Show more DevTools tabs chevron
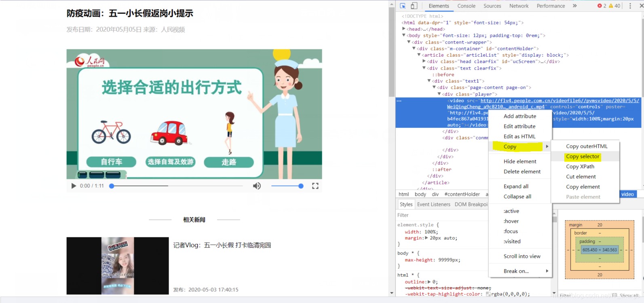 pos(574,6)
